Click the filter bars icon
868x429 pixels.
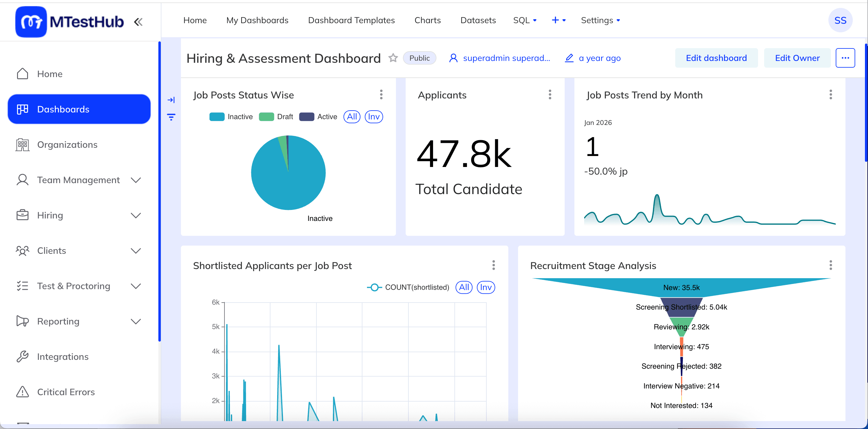coord(171,117)
